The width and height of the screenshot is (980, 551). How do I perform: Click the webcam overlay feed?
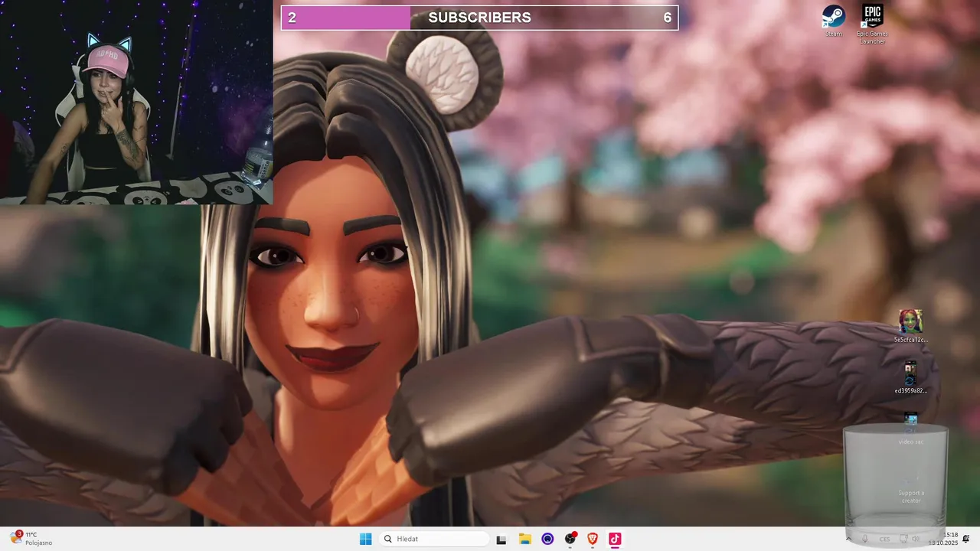[136, 103]
